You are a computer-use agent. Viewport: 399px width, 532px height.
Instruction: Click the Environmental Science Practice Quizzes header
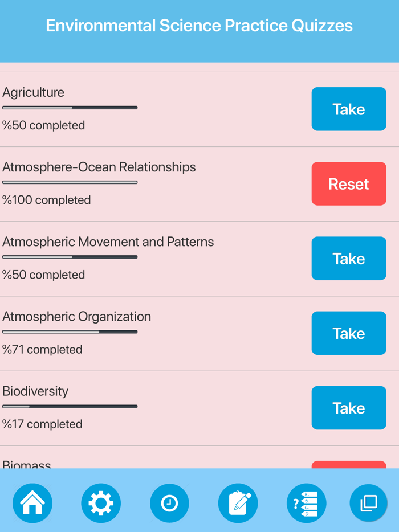199,26
